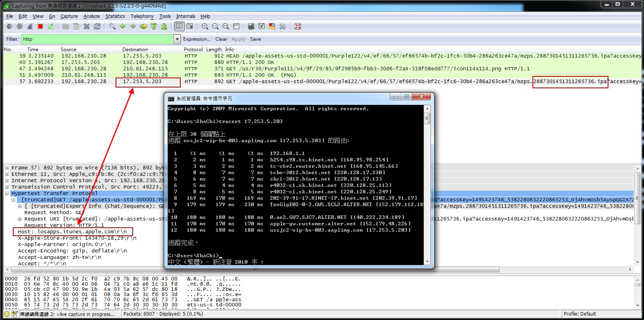Click the Expression... filter button

[197, 39]
